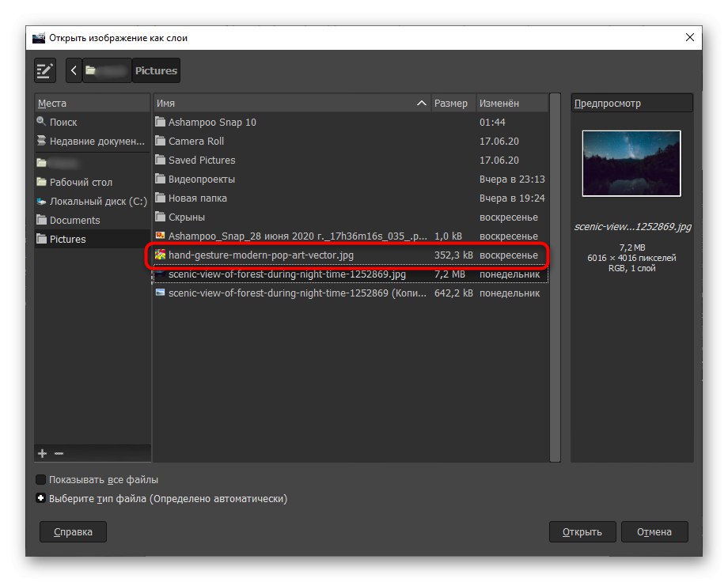Sort files by Изменён column
The width and height of the screenshot is (728, 582).
point(512,103)
